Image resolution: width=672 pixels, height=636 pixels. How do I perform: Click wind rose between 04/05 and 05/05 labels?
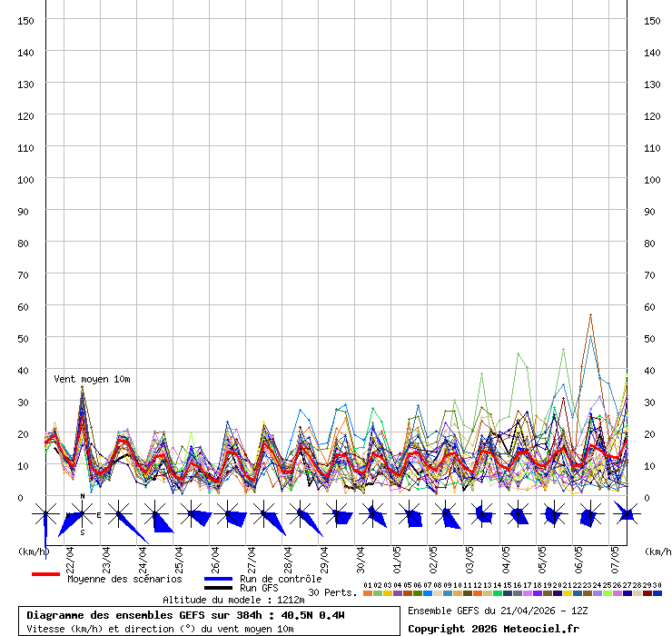click(x=518, y=515)
